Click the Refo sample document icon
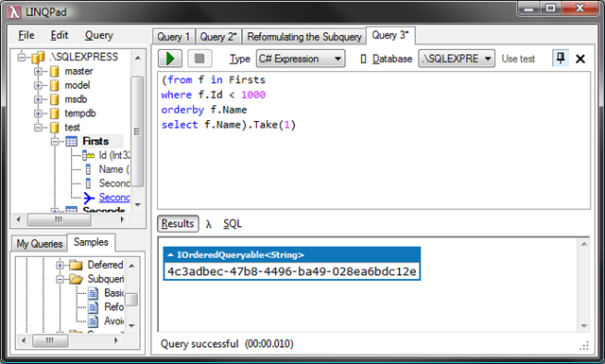This screenshot has width=605, height=364. click(93, 307)
